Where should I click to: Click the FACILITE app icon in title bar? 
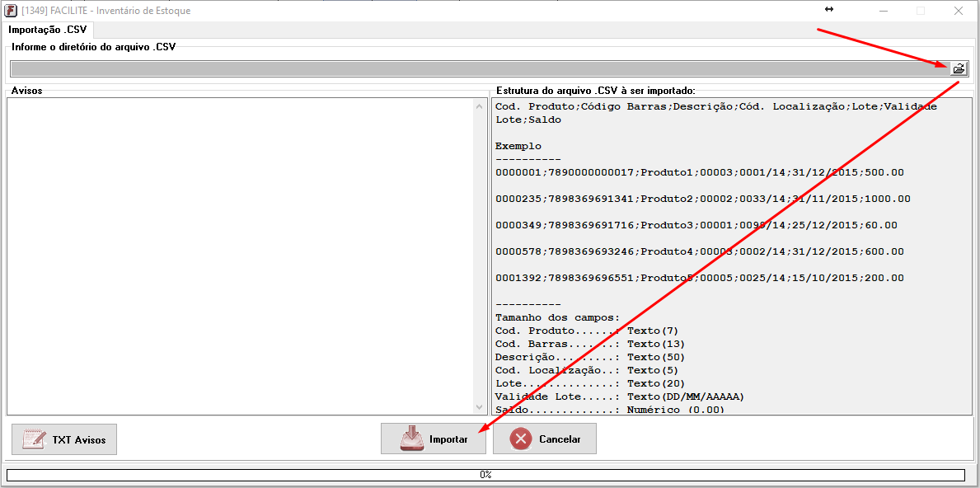click(x=10, y=10)
